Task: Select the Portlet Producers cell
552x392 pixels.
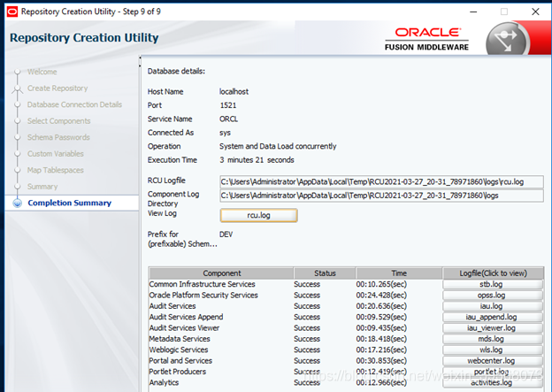Action: [178, 372]
